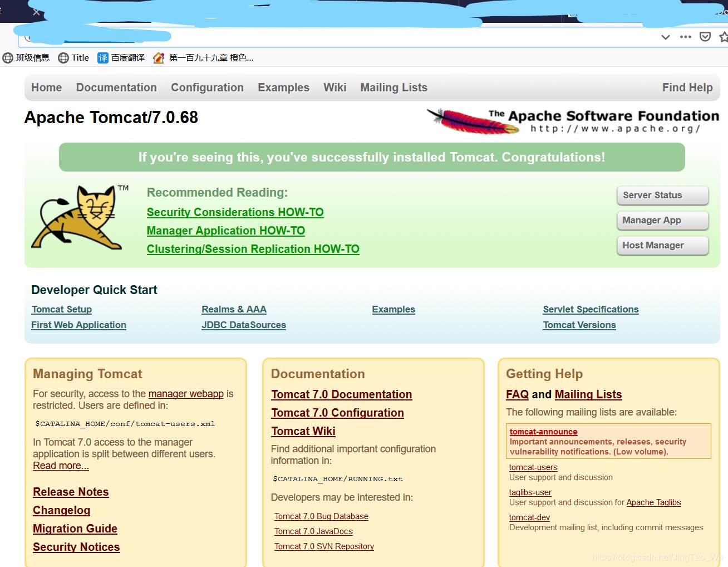Open the Apache Taglibs link
The height and width of the screenshot is (567, 728).
653,502
